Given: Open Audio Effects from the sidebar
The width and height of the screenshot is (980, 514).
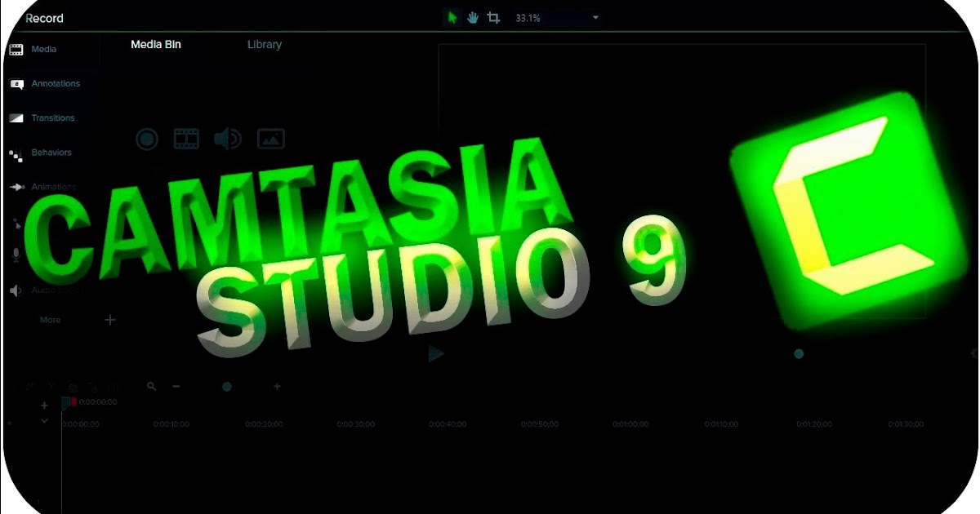Looking at the screenshot, I should click(x=49, y=290).
